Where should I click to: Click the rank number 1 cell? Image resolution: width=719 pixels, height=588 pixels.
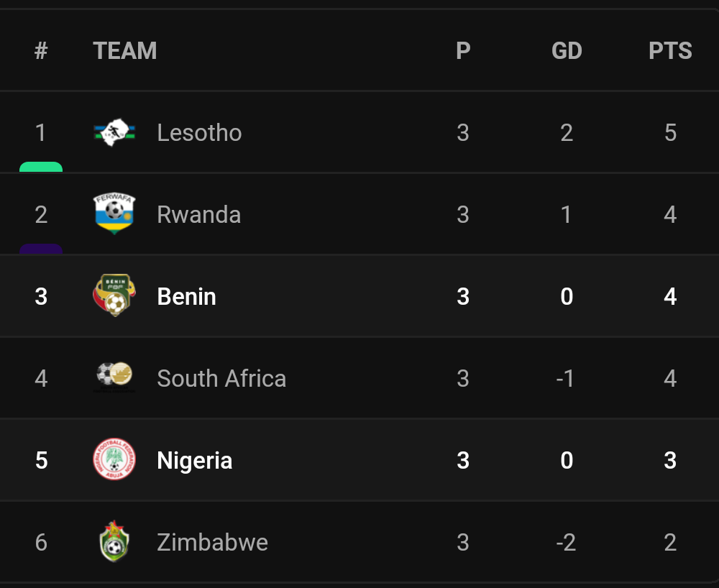coord(41,132)
